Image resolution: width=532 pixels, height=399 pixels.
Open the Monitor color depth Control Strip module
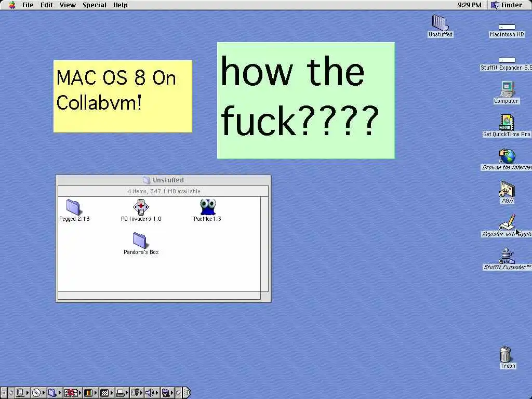[90, 393]
